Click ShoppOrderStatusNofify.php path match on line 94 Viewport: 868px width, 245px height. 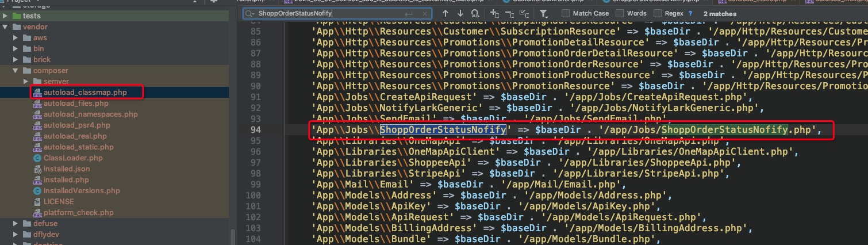725,130
